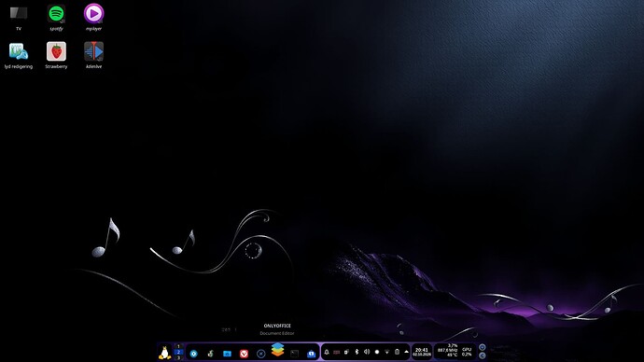Click the round blue gear icon in panel
Image resolution: width=644 pixels, height=362 pixels.
193,354
